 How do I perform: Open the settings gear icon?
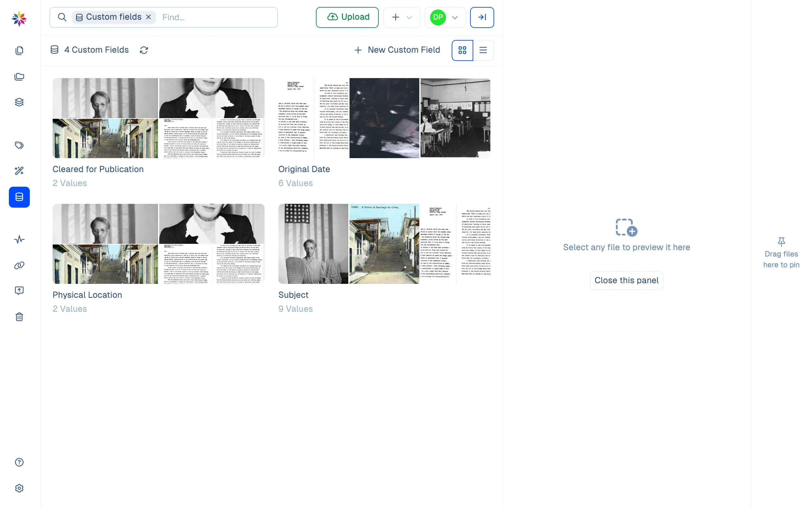pyautogui.click(x=19, y=488)
